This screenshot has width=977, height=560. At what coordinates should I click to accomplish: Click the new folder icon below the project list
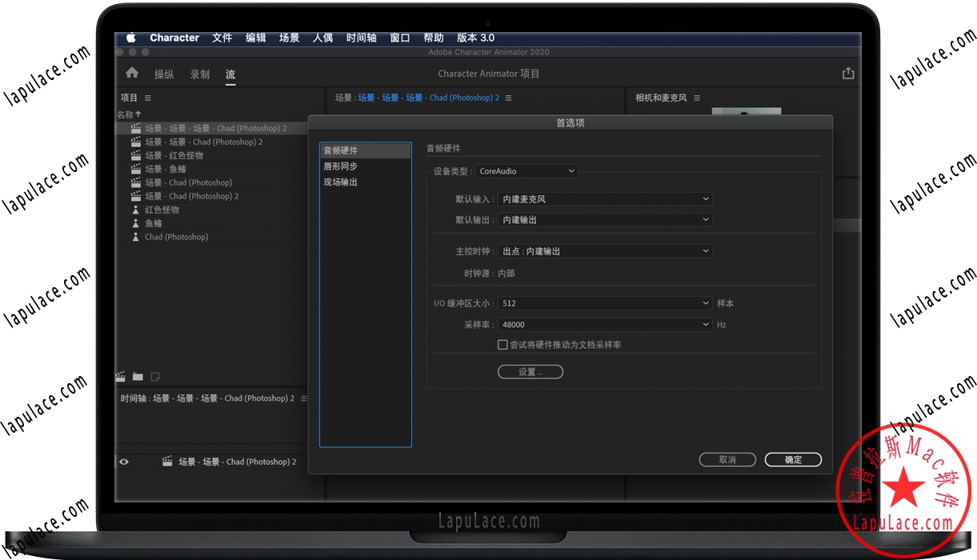136,376
